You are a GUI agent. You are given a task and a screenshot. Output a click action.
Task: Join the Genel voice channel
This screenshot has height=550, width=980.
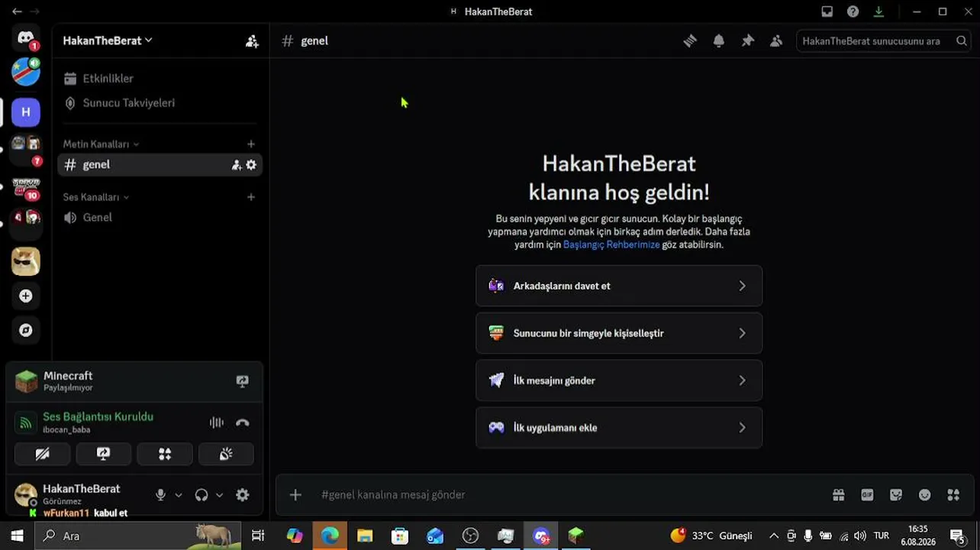click(x=160, y=218)
